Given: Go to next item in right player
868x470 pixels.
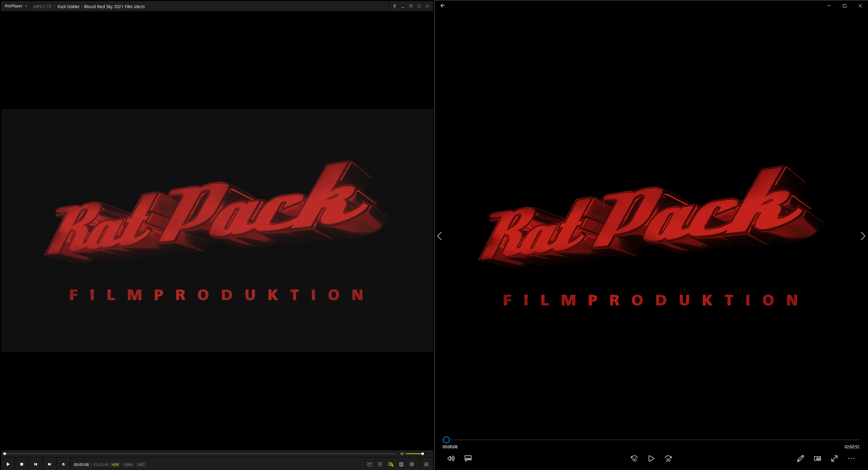Looking at the screenshot, I should click(x=863, y=236).
